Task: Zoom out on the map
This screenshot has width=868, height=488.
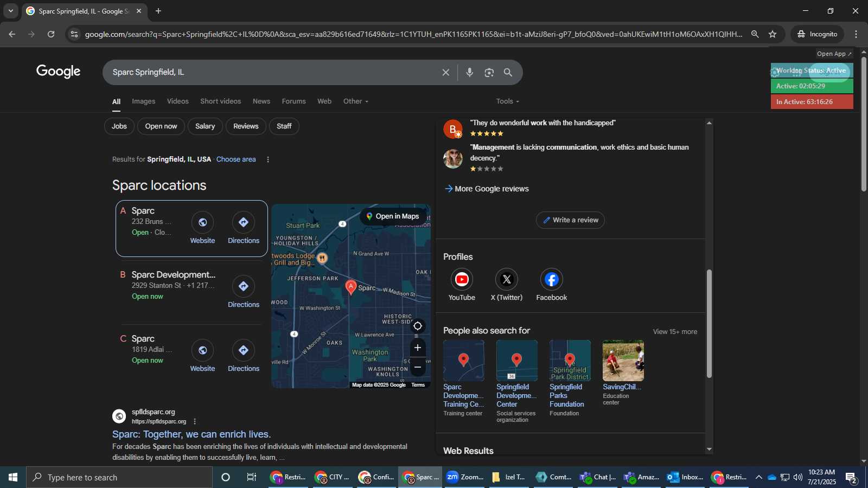Action: [x=418, y=367]
